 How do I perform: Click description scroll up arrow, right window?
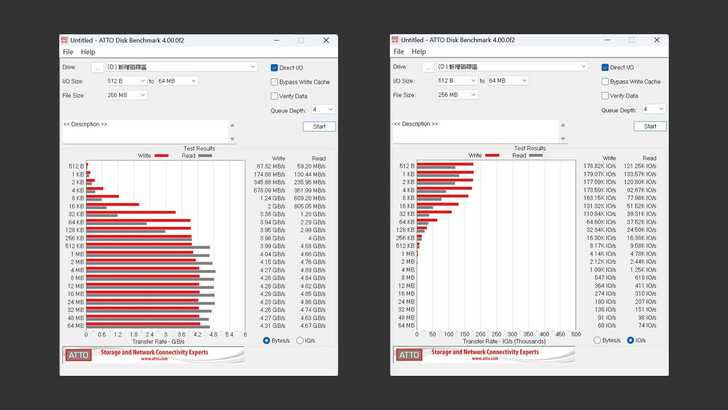[563, 125]
